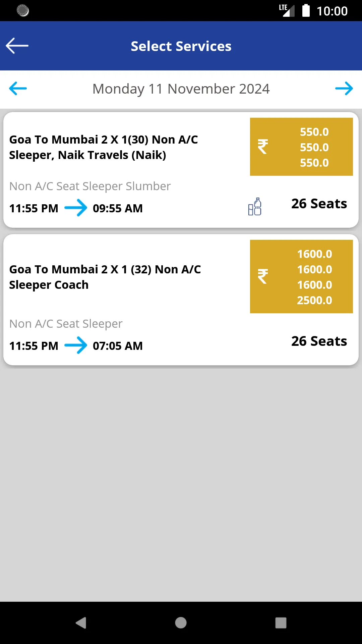Tap 26 Seats on the Sleeper Coach card
The height and width of the screenshot is (644, 362).
click(x=319, y=341)
